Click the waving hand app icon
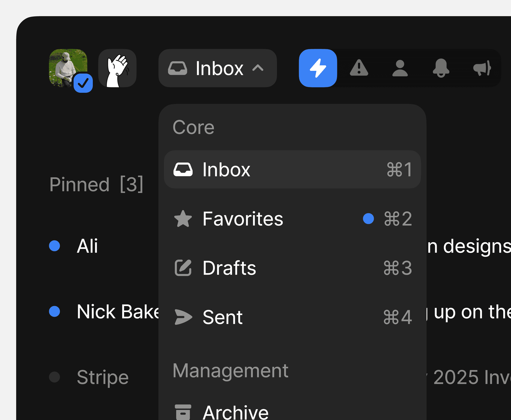Image resolution: width=511 pixels, height=420 pixels. 117,68
